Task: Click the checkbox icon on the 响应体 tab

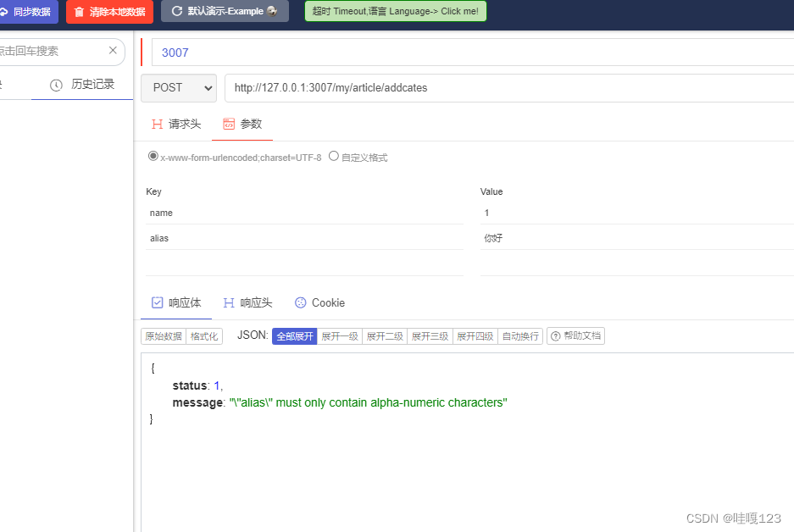Action: [x=157, y=302]
